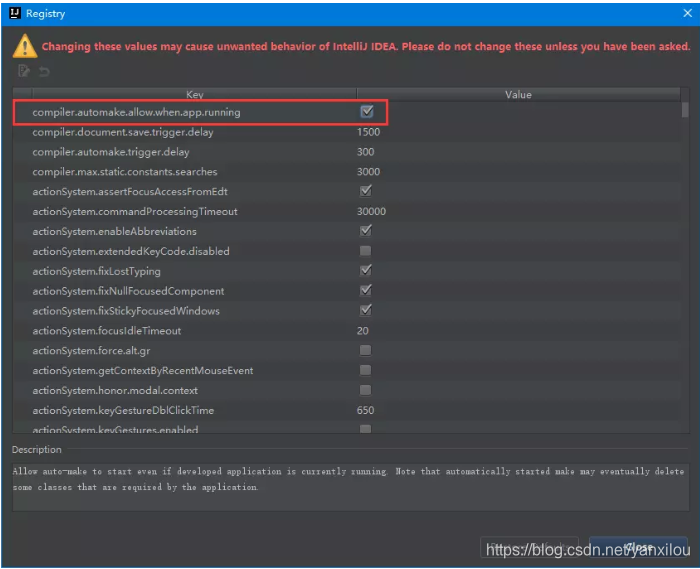Close the Registry dialog with the X
This screenshot has width=700, height=569.
[x=687, y=13]
